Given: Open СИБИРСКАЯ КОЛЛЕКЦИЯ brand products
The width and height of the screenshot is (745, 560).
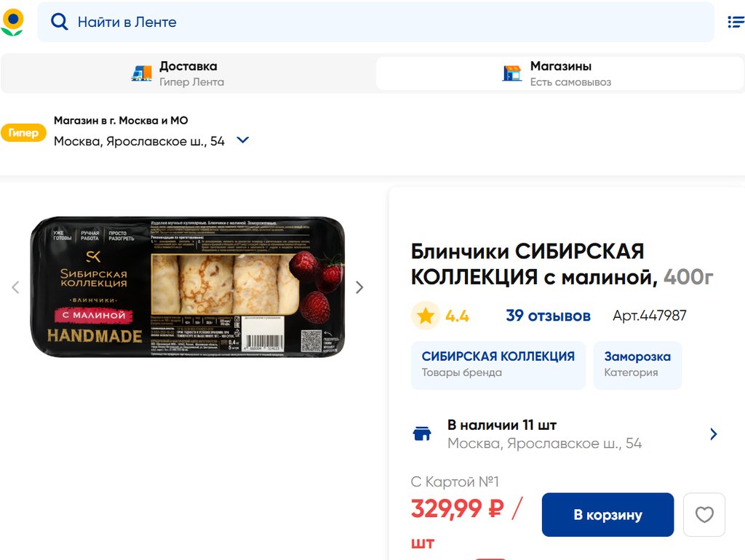Looking at the screenshot, I should coord(498,365).
